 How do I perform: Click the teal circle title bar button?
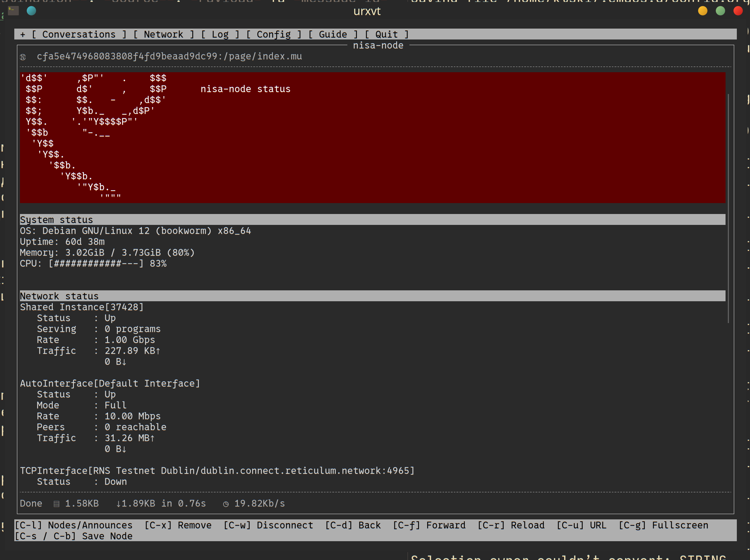pos(32,11)
